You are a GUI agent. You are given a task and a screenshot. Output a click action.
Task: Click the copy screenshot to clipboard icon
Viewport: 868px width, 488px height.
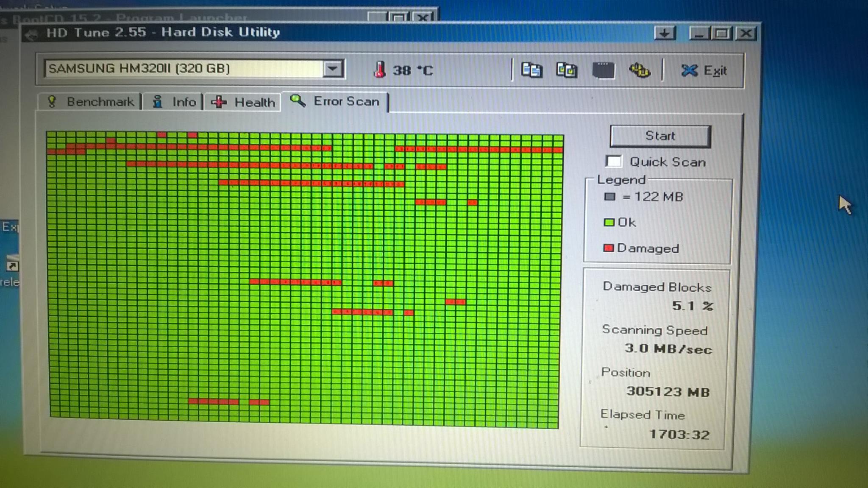click(x=567, y=70)
